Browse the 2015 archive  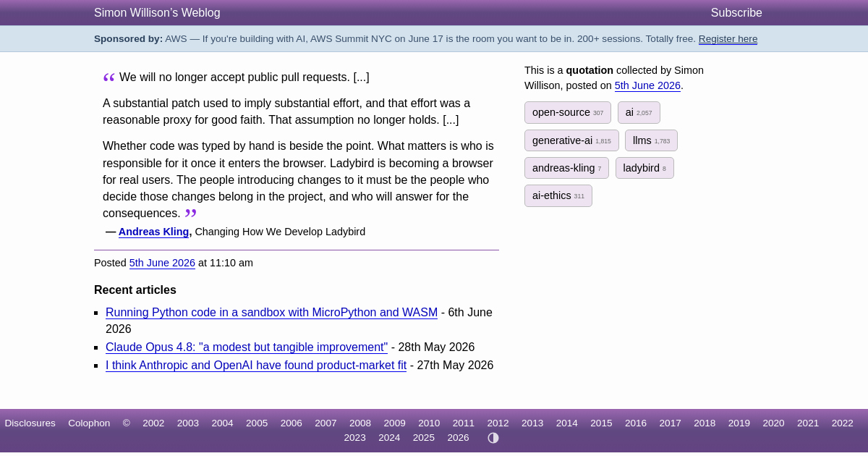click(x=601, y=423)
